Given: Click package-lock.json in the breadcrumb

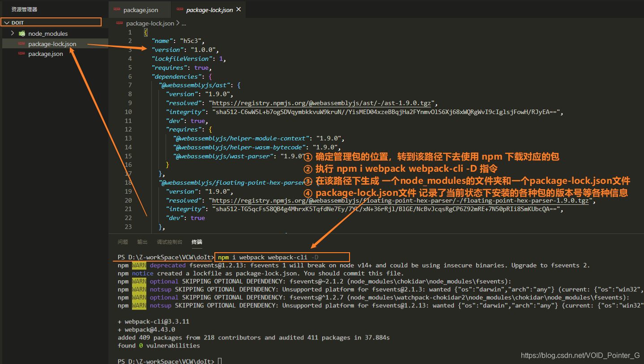Looking at the screenshot, I should [150, 23].
